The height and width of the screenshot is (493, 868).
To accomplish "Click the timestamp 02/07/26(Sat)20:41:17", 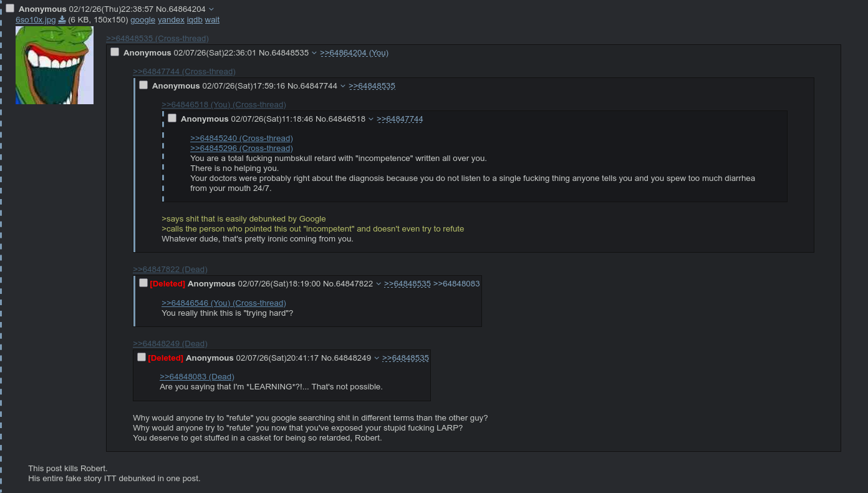I will point(277,358).
